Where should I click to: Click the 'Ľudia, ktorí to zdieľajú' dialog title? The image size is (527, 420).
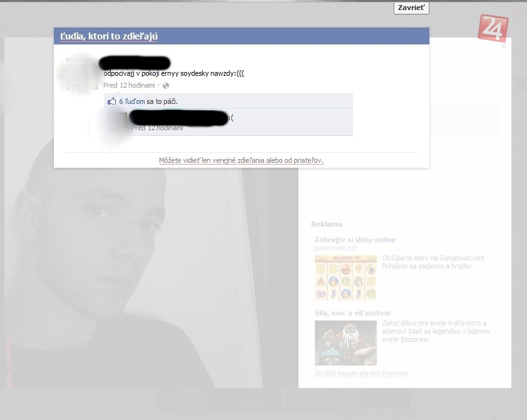[x=109, y=36]
